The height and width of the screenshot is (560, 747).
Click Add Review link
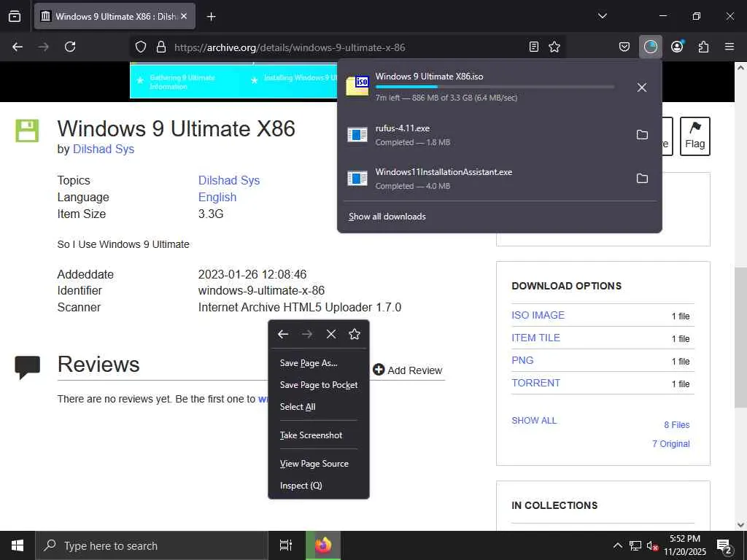(x=408, y=370)
